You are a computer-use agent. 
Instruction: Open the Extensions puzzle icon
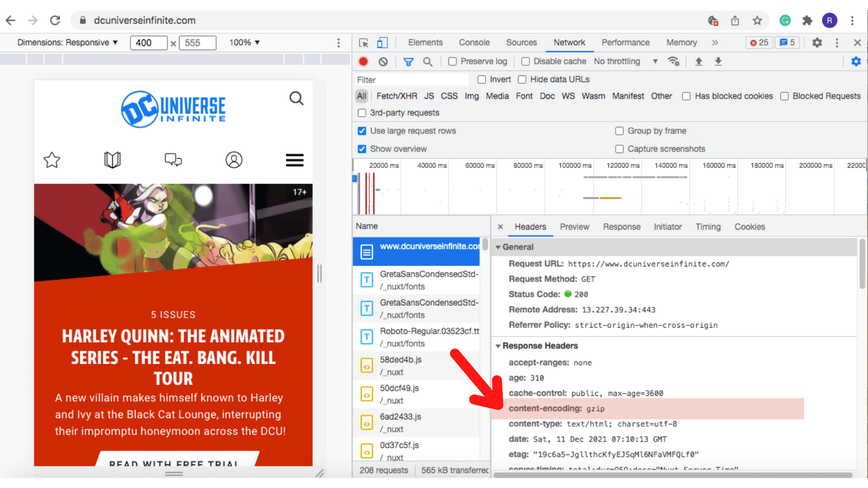coord(807,20)
